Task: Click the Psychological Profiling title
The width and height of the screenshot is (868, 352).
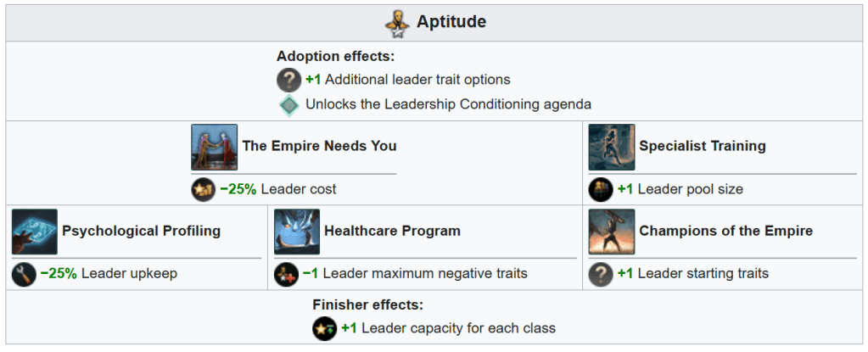Action: pos(141,231)
